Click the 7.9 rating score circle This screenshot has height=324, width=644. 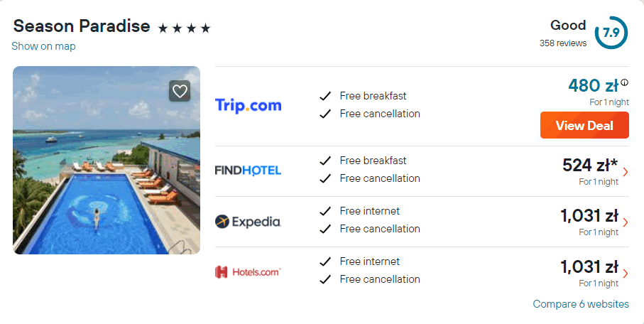[611, 33]
